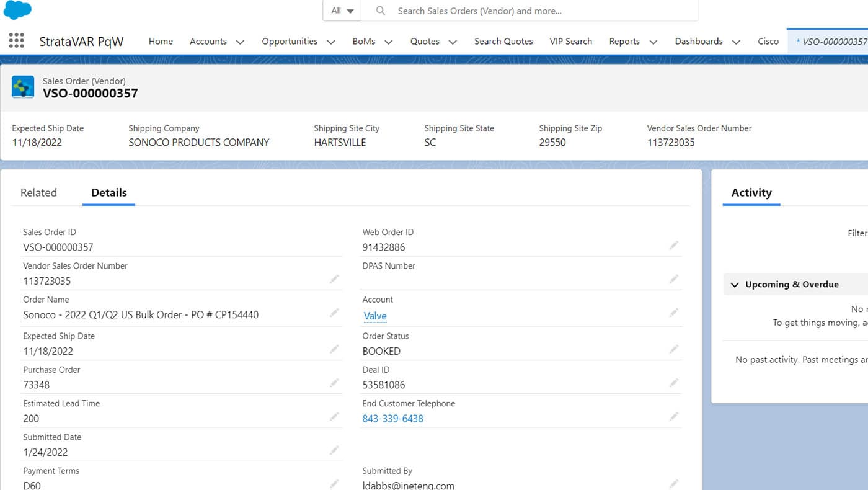The width and height of the screenshot is (868, 490).
Task: Open the BoMs nav item
Action: point(364,41)
